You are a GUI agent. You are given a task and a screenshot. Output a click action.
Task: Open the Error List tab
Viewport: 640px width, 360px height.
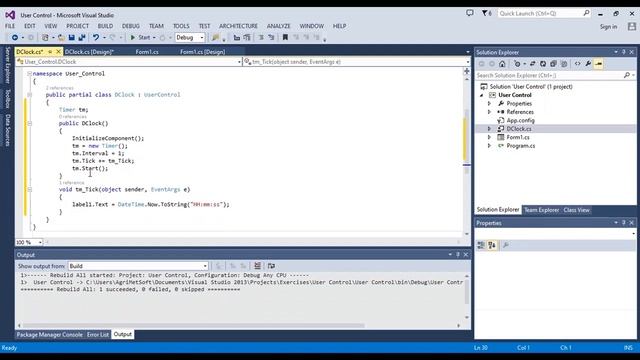point(98,335)
